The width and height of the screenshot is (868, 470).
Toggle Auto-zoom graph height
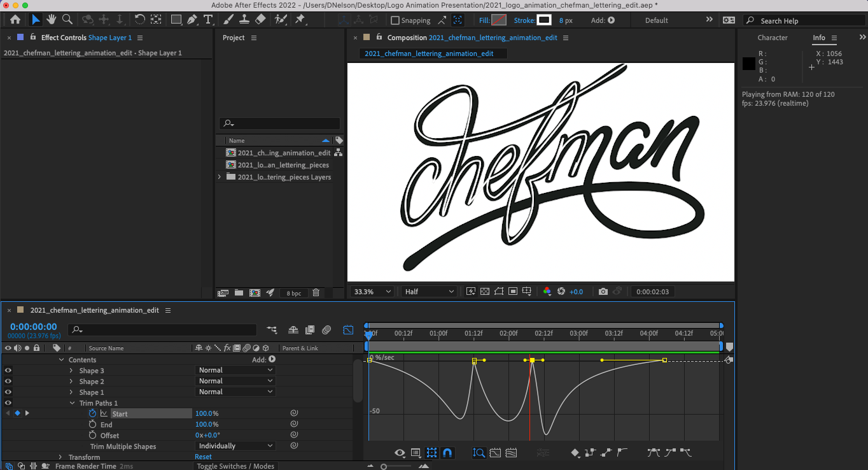pyautogui.click(x=479, y=453)
